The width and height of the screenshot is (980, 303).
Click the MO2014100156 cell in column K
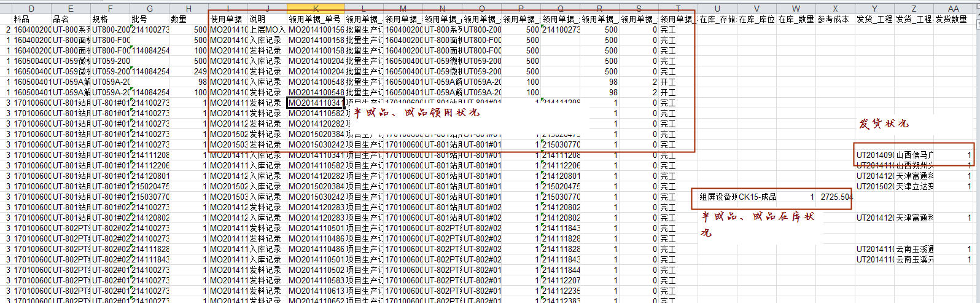pos(316,30)
